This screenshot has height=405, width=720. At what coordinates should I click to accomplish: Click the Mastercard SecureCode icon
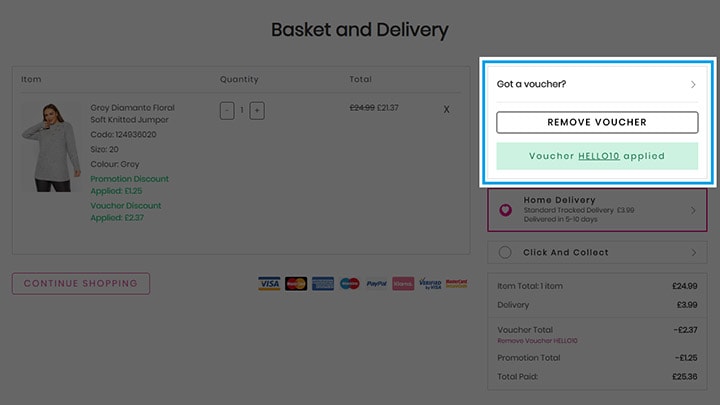coord(456,284)
